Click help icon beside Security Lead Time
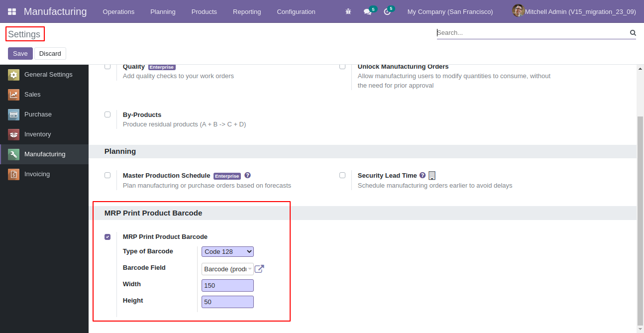The image size is (644, 333). (423, 175)
